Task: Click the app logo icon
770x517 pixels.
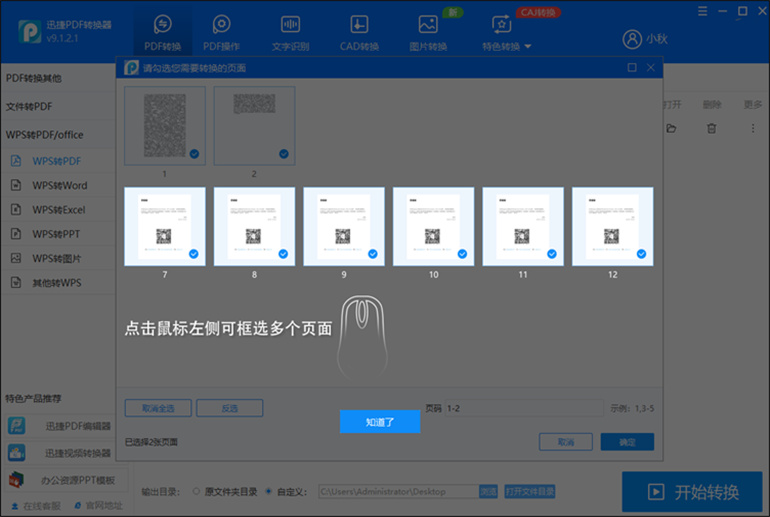Action: (29, 31)
